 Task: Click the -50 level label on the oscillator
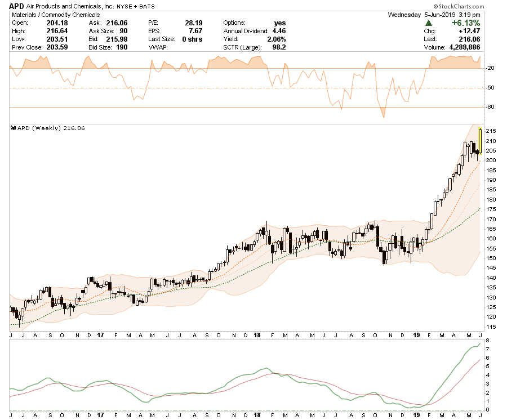click(491, 88)
